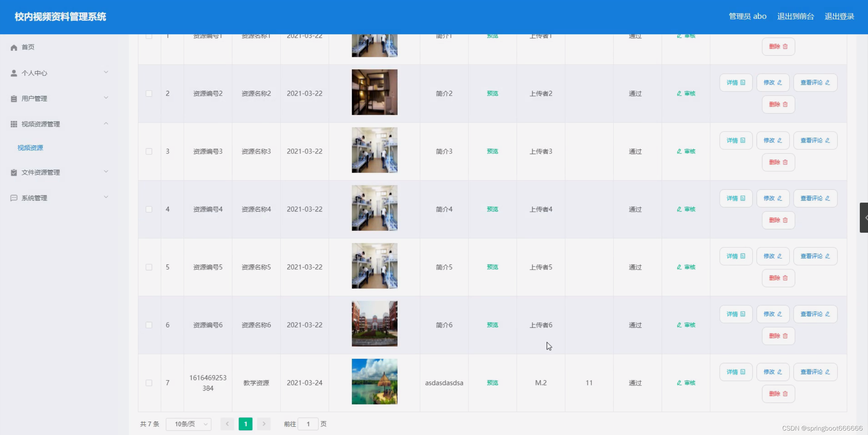The height and width of the screenshot is (435, 868).
Task: Select the checkbox for row 7
Action: tap(149, 383)
